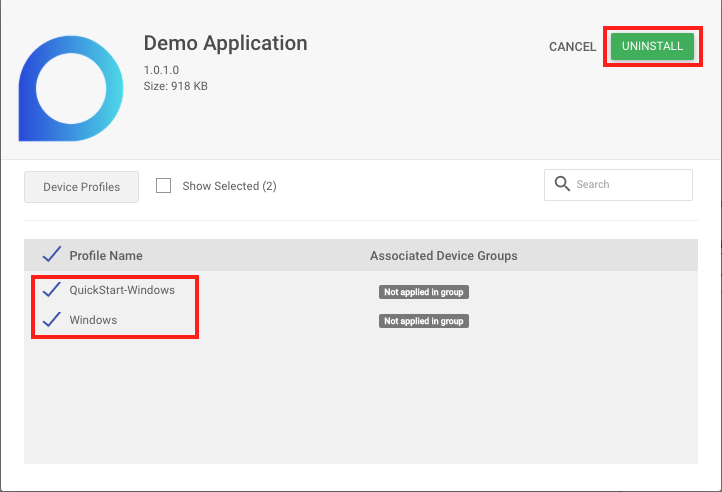This screenshot has height=492, width=722.
Task: Click the version number 1.0.1.0
Action: click(161, 70)
